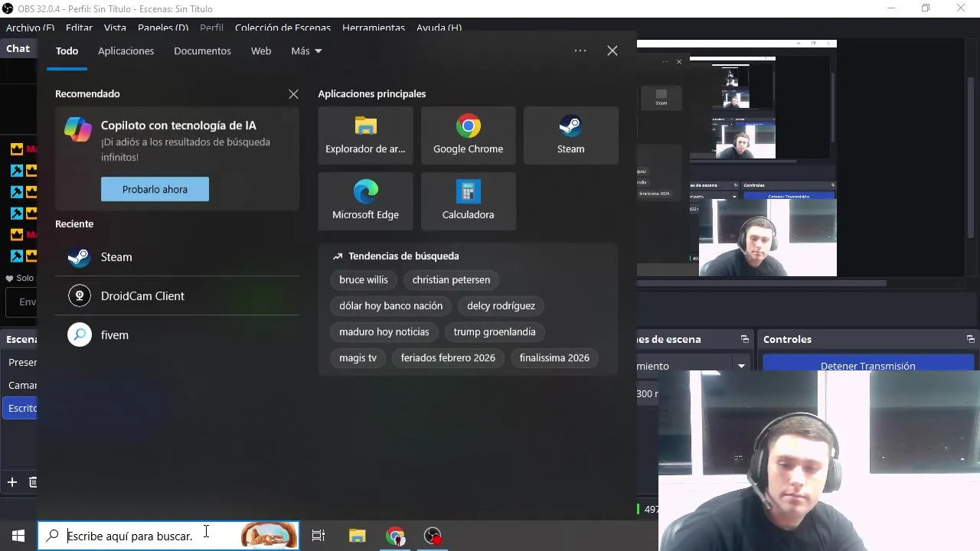Open Archivo menu in OBS

pyautogui.click(x=30, y=28)
